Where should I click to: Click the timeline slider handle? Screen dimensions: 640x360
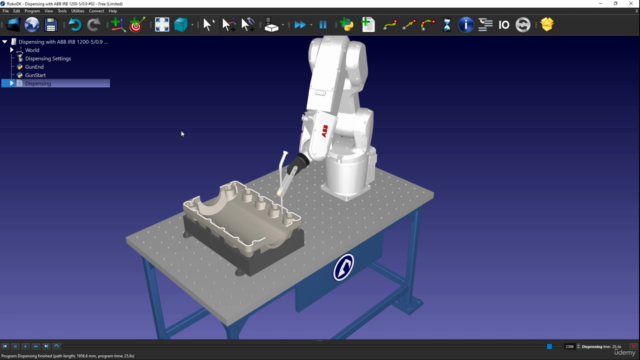[549, 347]
